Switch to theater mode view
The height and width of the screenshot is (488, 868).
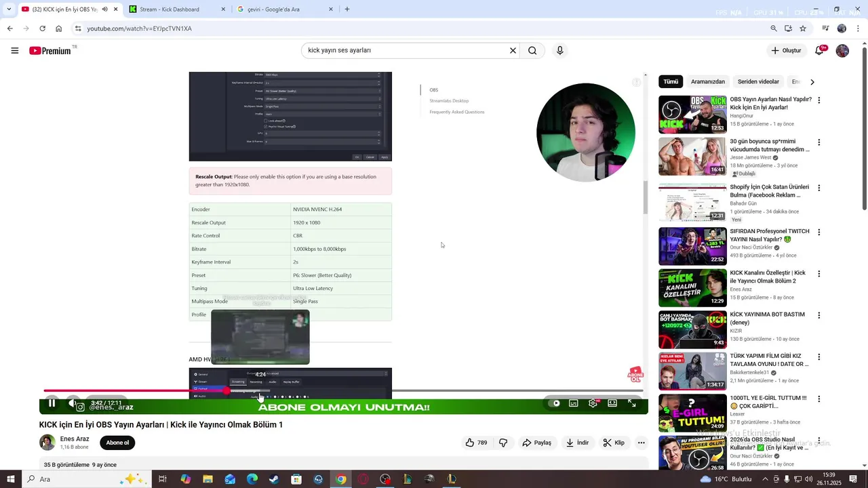click(612, 403)
